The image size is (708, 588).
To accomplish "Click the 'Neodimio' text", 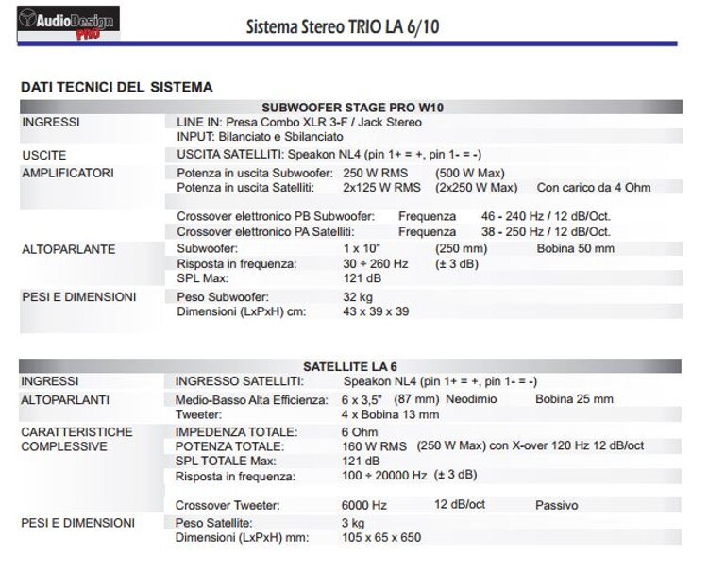I will tap(471, 399).
